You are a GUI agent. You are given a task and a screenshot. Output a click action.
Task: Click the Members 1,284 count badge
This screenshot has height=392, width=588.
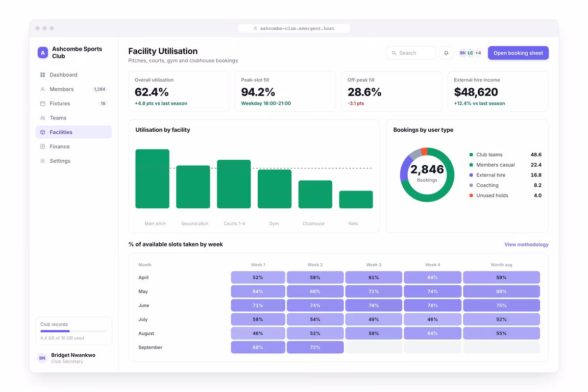tap(99, 89)
